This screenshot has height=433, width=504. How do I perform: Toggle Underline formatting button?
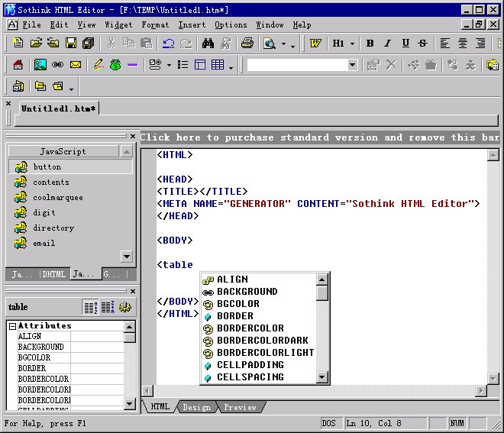click(x=405, y=43)
